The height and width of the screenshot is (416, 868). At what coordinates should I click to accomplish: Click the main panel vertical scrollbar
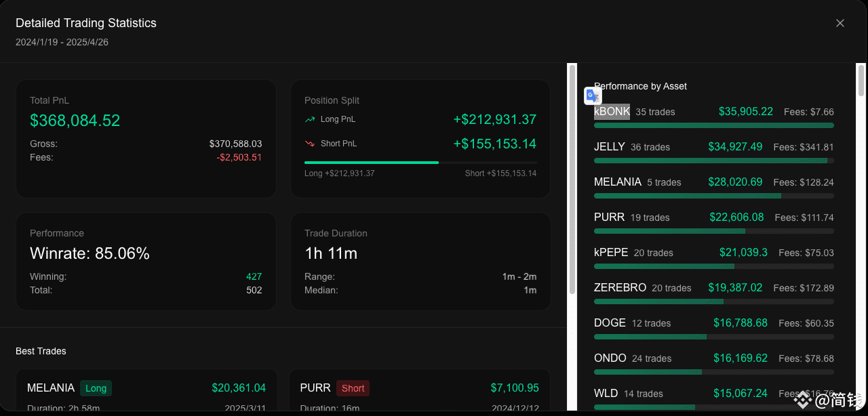[x=572, y=180]
